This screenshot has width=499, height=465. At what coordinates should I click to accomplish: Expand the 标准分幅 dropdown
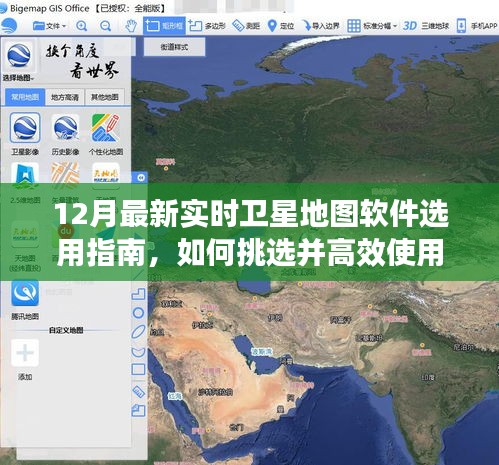coord(372,26)
